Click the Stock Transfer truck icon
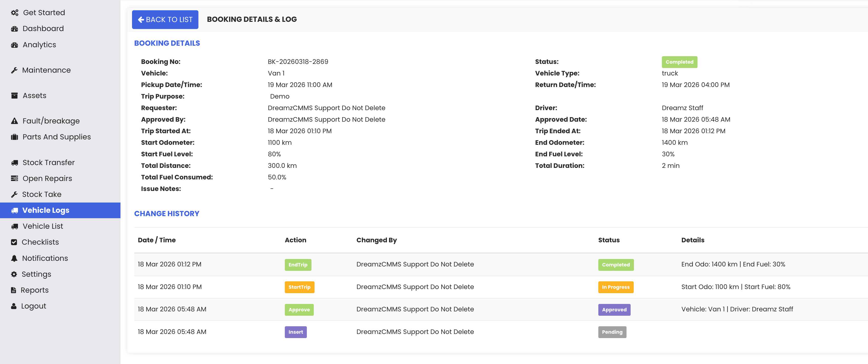Viewport: 868px width, 364px height. click(x=15, y=163)
